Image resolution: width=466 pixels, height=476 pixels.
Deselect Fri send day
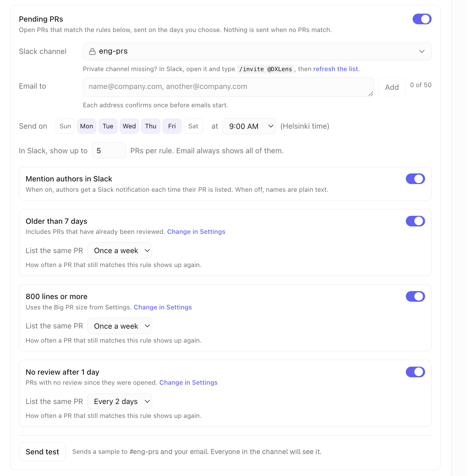point(172,126)
